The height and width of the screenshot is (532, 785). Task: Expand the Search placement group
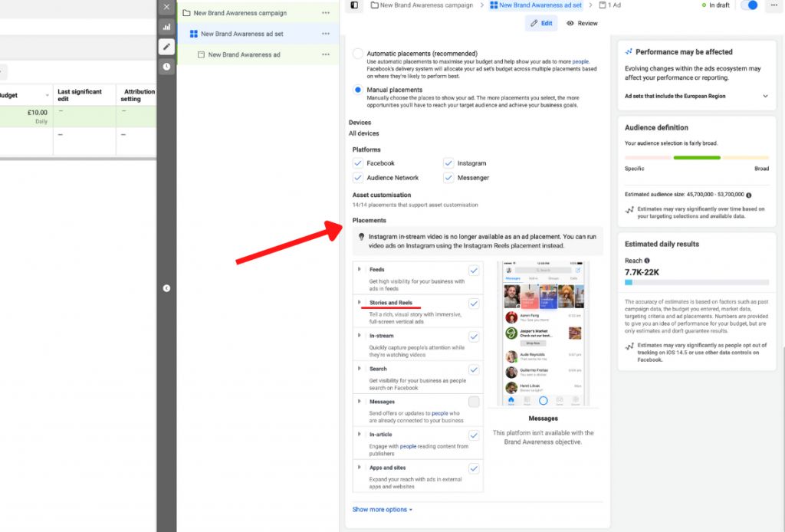click(360, 369)
